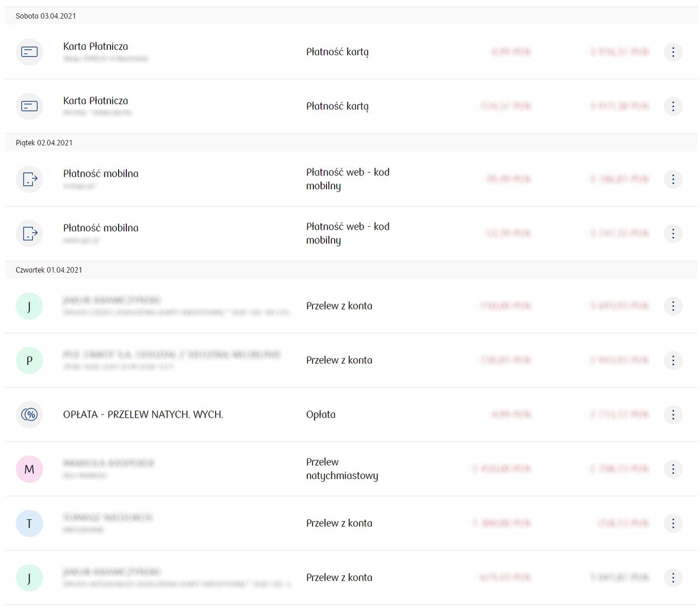The width and height of the screenshot is (700, 609).
Task: Click card icon of first Karta Płatnicza transaction
Action: coord(30,52)
